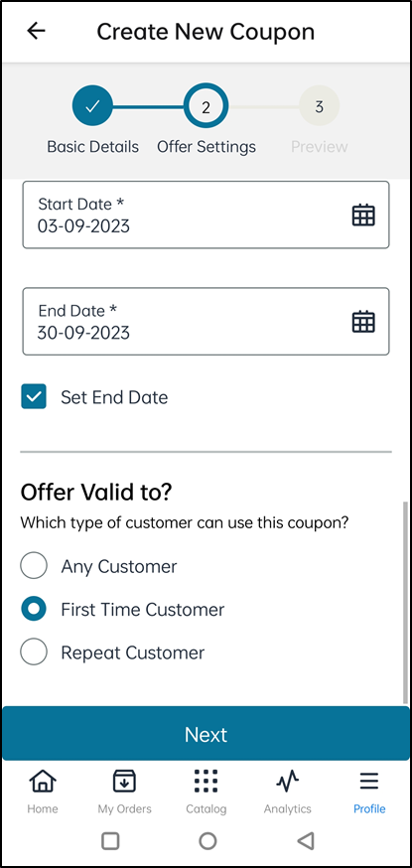The image size is (412, 868).
Task: Return to the Basic Details step
Action: (92, 105)
